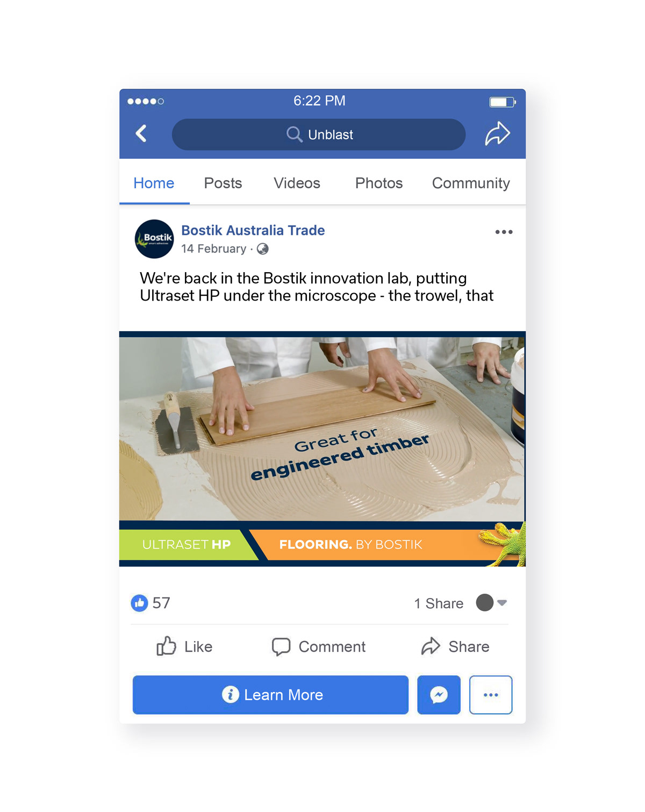The width and height of the screenshot is (645, 812).
Task: Open post options three-dot menu
Action: coord(504,232)
